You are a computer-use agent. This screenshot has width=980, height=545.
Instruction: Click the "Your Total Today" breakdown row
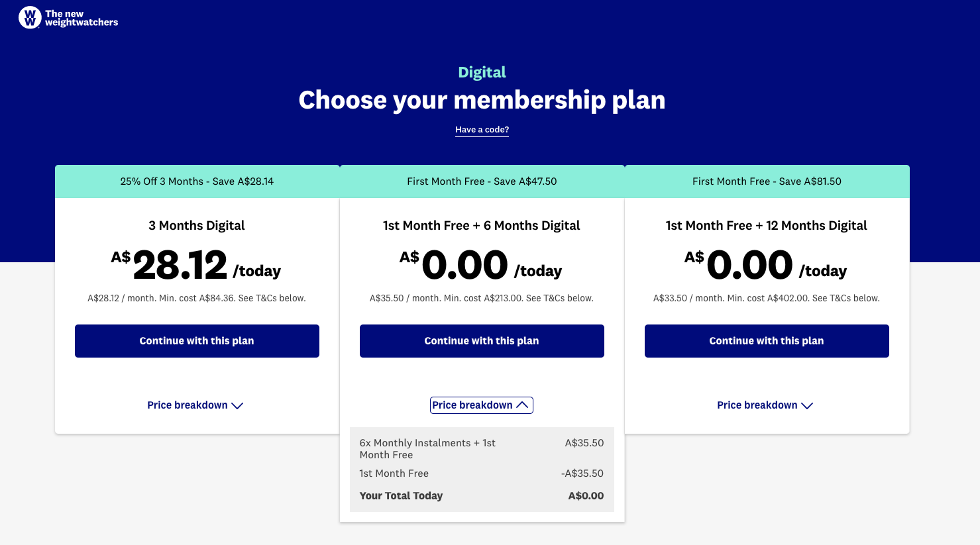tap(481, 496)
